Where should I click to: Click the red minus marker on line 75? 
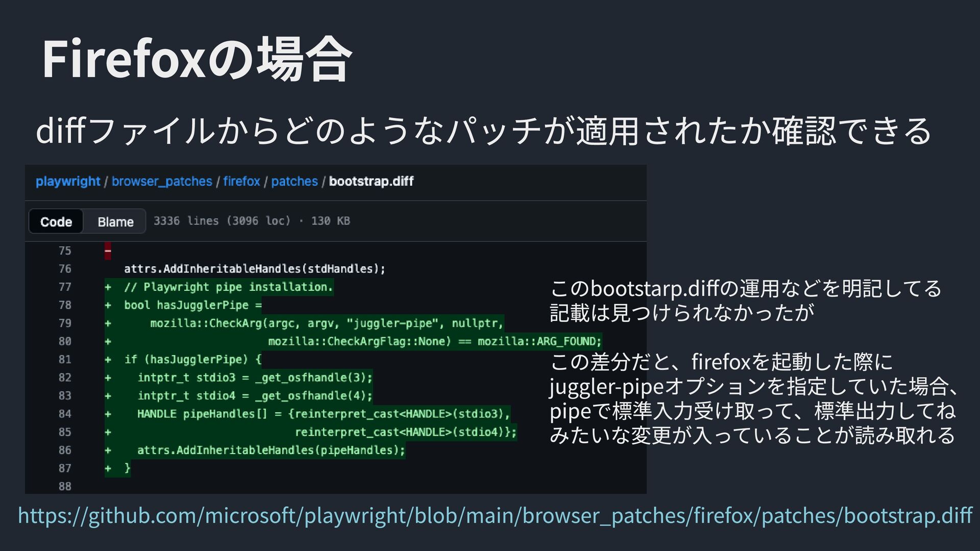pos(108,251)
